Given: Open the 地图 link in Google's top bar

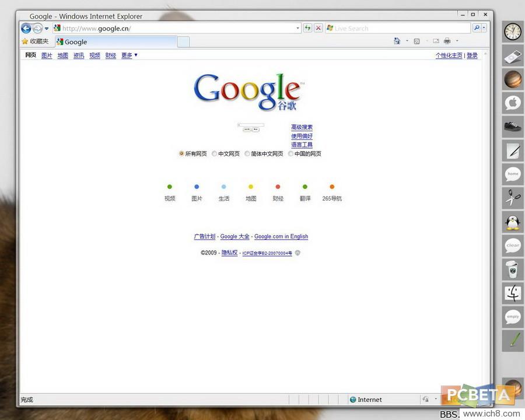Looking at the screenshot, I should [62, 55].
